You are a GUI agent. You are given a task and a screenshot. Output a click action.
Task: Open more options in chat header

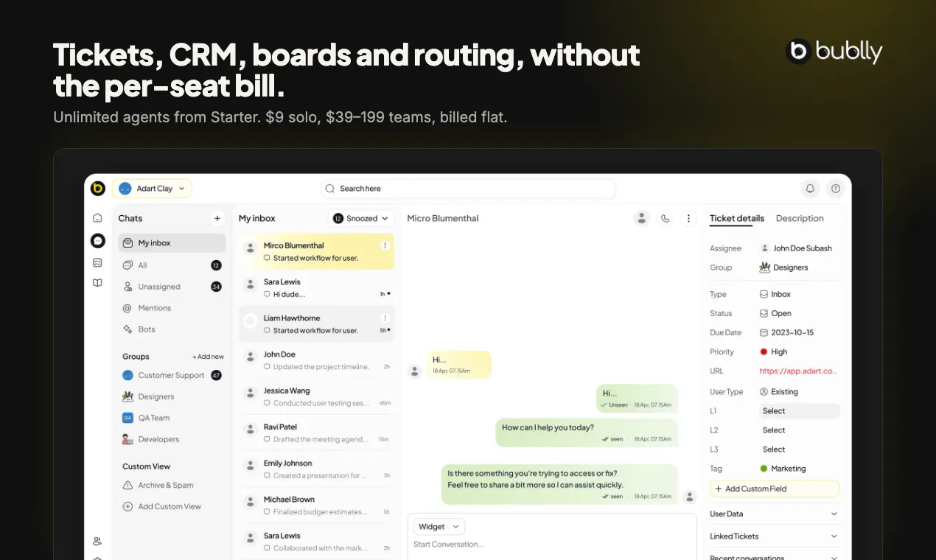pos(688,218)
